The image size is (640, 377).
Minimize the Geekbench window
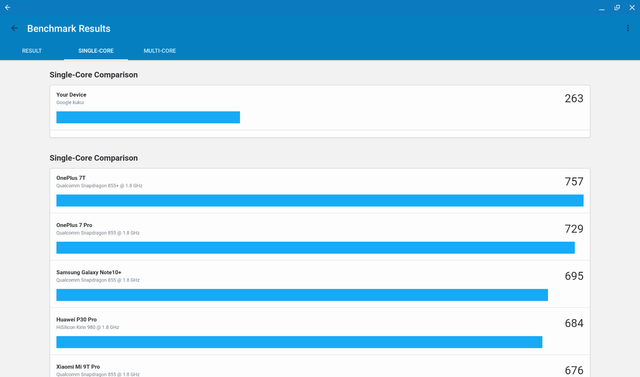[602, 8]
